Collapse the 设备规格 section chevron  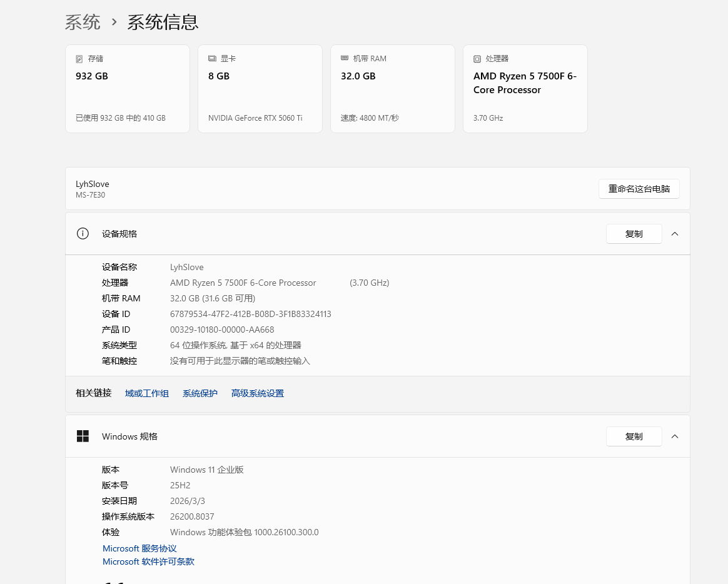[x=675, y=234]
